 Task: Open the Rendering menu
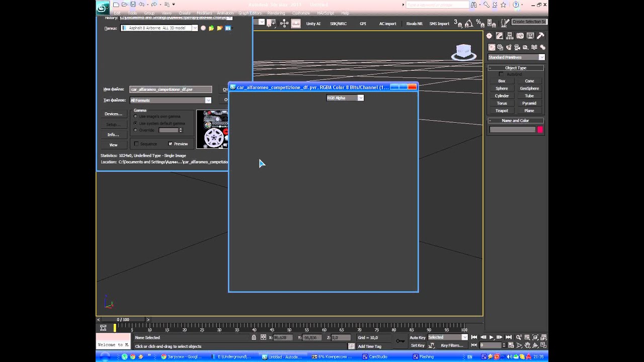[x=276, y=13]
